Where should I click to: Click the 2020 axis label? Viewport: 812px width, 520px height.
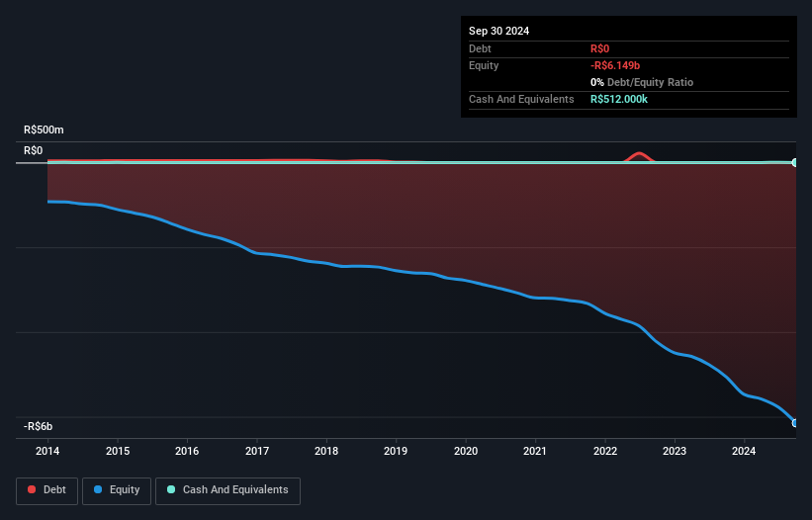[466, 451]
